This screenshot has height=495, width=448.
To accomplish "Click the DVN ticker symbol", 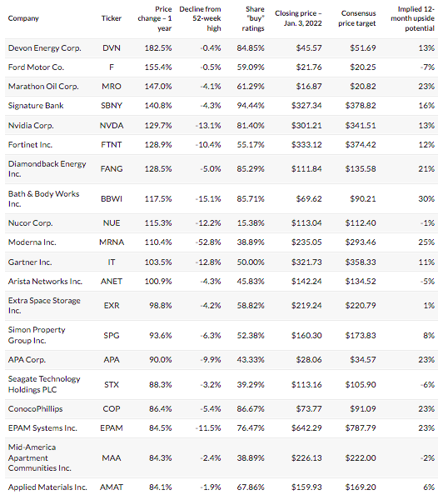I will [112, 48].
